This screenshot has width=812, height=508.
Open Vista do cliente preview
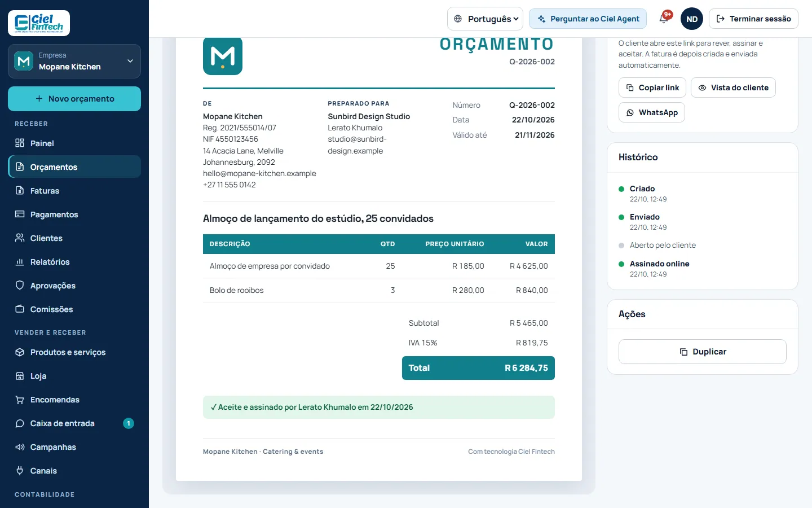click(733, 87)
